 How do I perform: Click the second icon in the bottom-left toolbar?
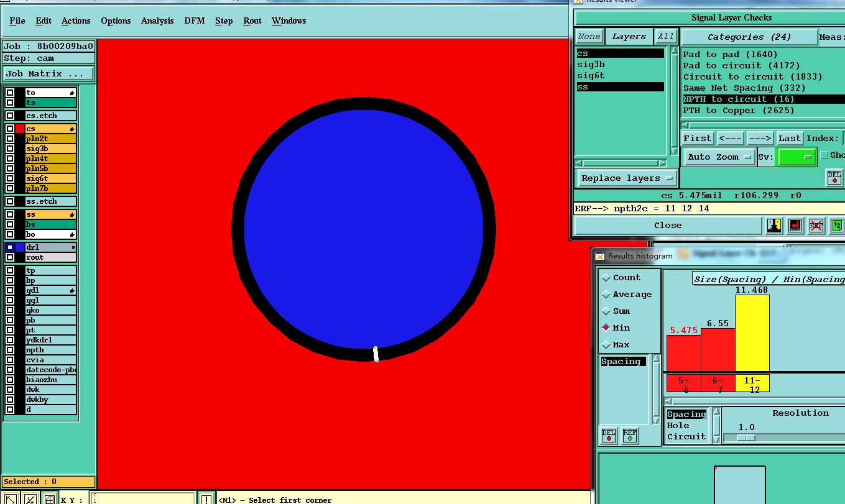30,498
